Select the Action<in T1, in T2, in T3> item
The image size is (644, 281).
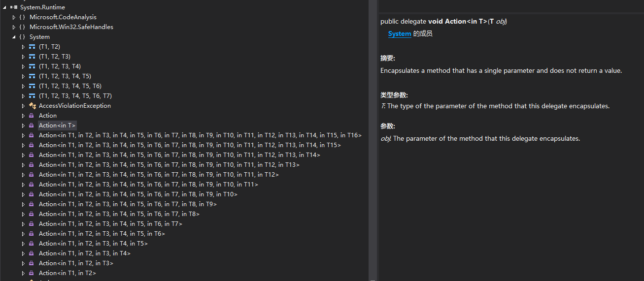click(x=76, y=263)
